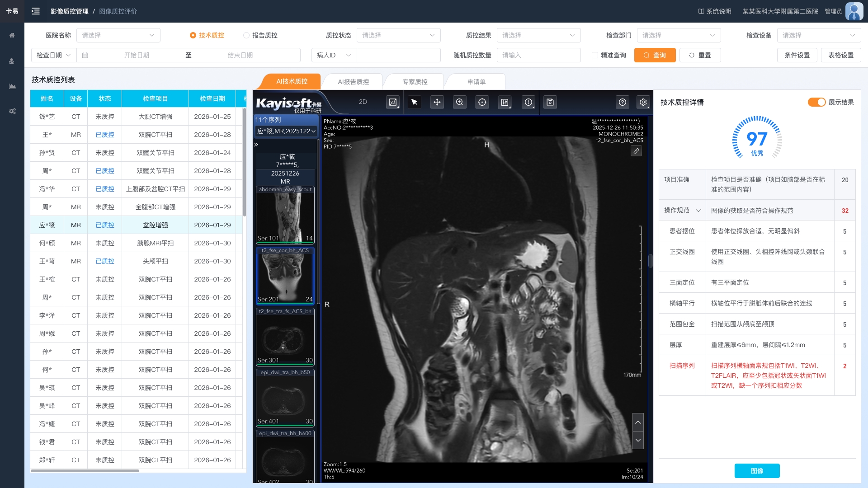Click the crosshair locate tool icon
The height and width of the screenshot is (488, 868).
click(482, 102)
